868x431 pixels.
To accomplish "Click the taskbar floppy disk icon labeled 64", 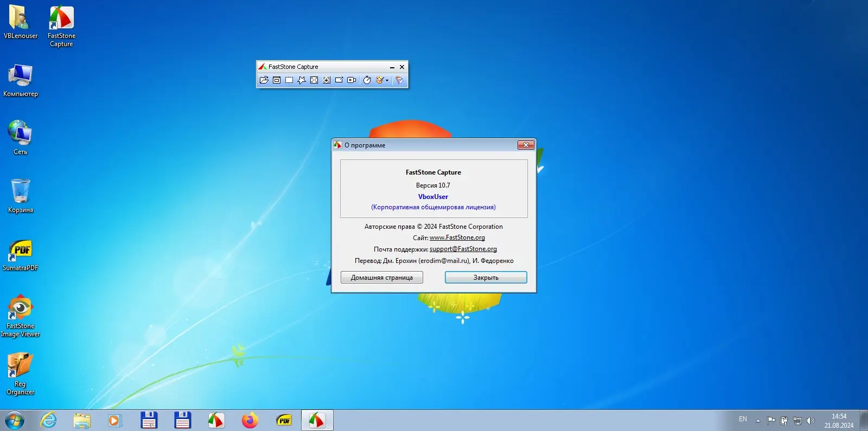I will point(149,420).
